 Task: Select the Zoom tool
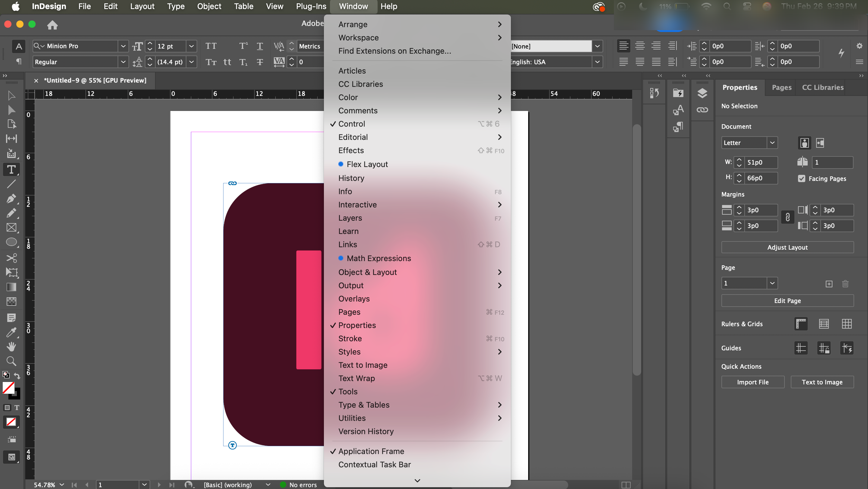11,361
